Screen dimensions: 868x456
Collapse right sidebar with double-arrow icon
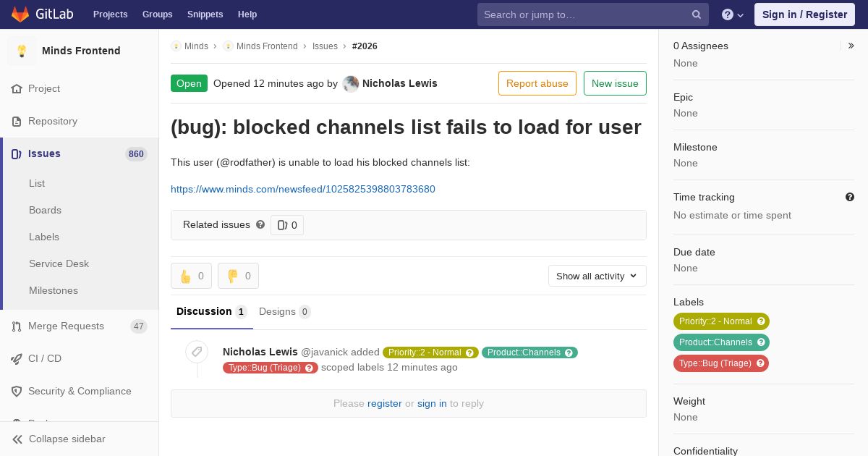pyautogui.click(x=851, y=46)
